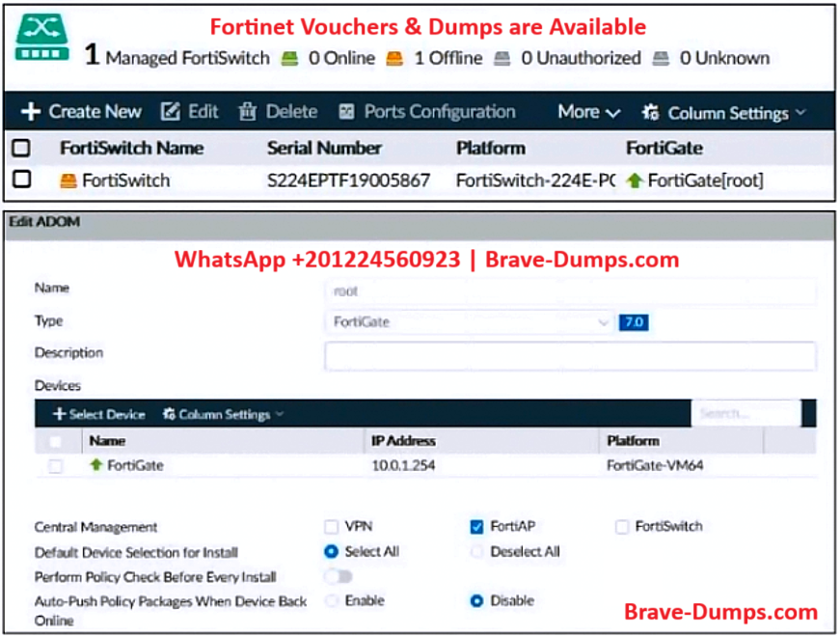The width and height of the screenshot is (840, 637).
Task: Expand Column Settings in the Devices table
Action: coord(223,414)
